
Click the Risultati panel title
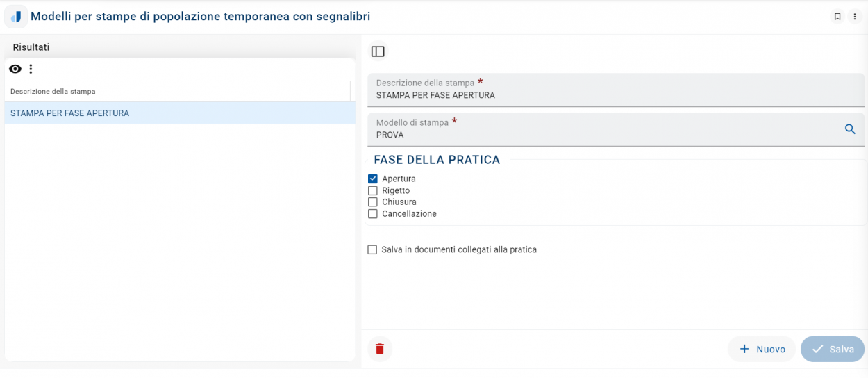coord(31,47)
